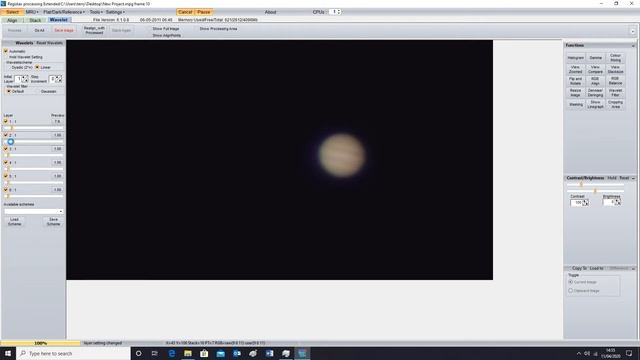This screenshot has height=360, width=640.
Task: Select the Clipboard Image toggle option
Action: 571,291
